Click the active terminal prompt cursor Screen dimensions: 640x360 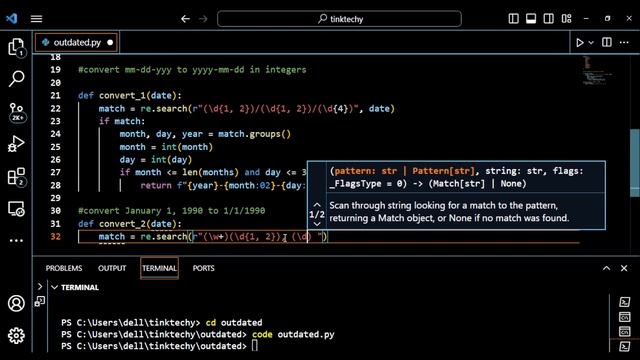[255, 346]
